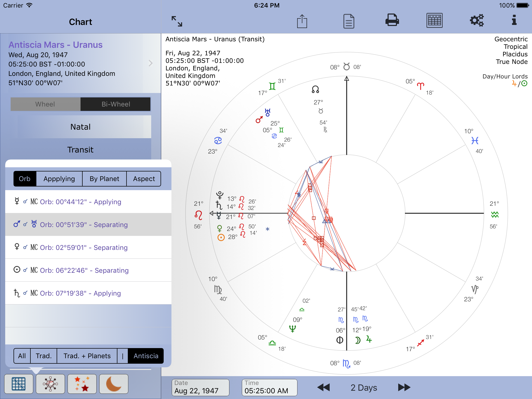Switch to the Transit tab
Viewport: 532px width, 399px height.
click(81, 150)
